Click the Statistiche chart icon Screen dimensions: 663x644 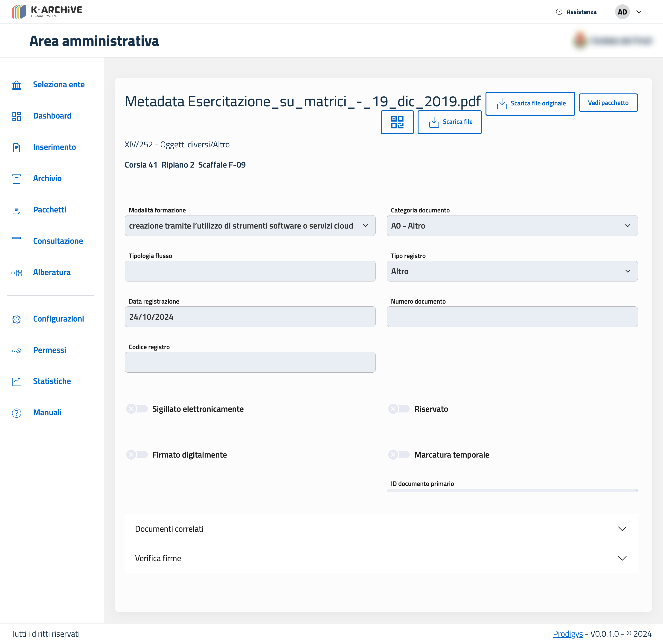pyautogui.click(x=17, y=382)
